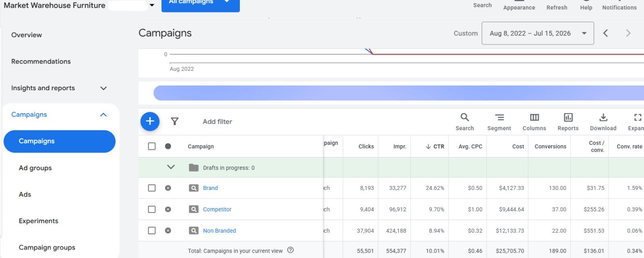Open the Brand campaign link
Viewport: 644px width, 258px height.
(211, 188)
